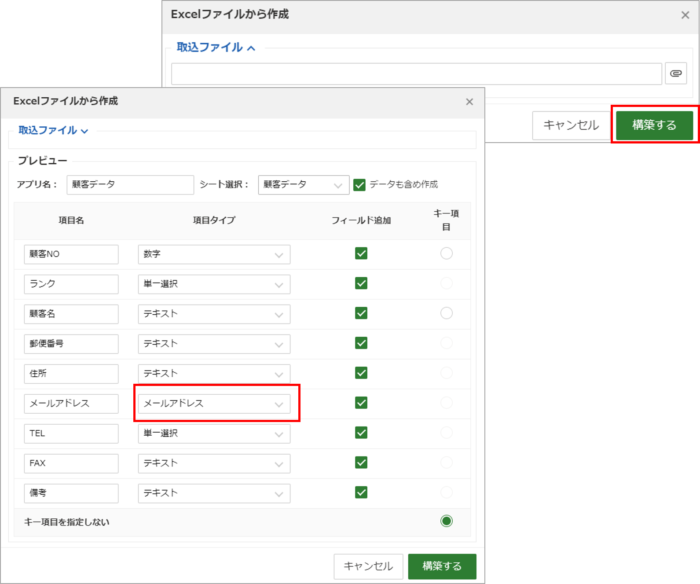Screen dimensions: 700x584
Task: Click the file path field in back dialog
Action: (416, 74)
